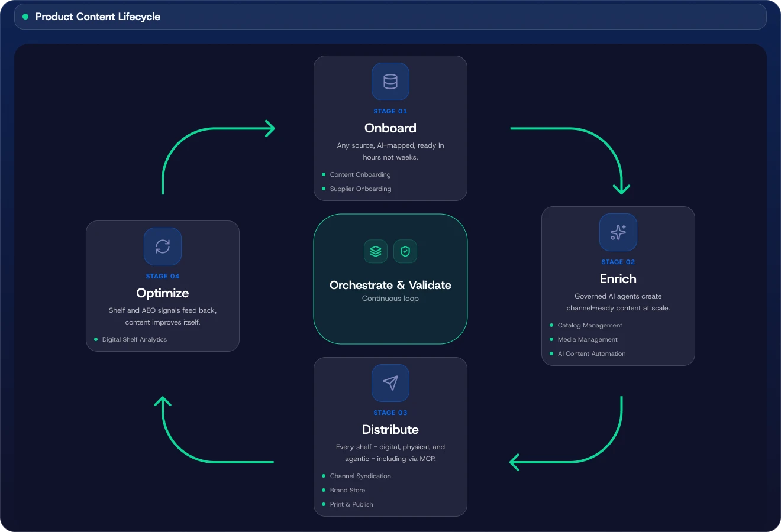Click 'Governed AI agents create' description
The width and height of the screenshot is (781, 532).
[618, 302]
